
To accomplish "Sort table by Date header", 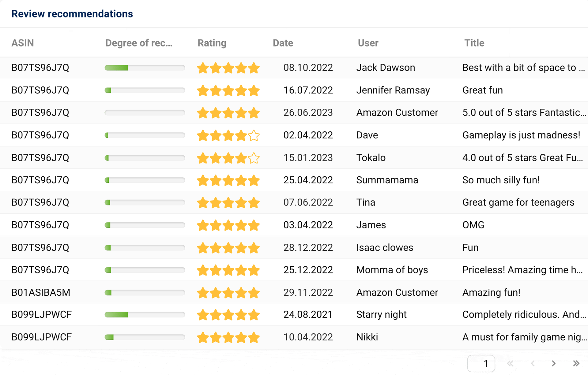I will (283, 43).
